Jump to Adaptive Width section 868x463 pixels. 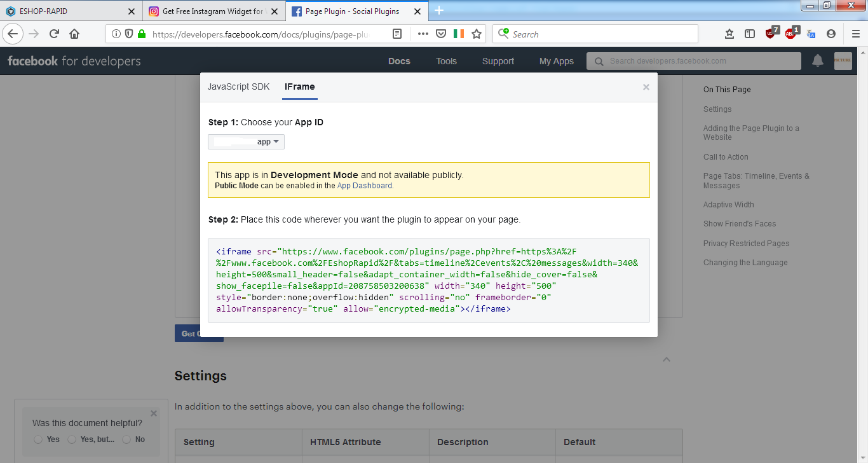729,205
